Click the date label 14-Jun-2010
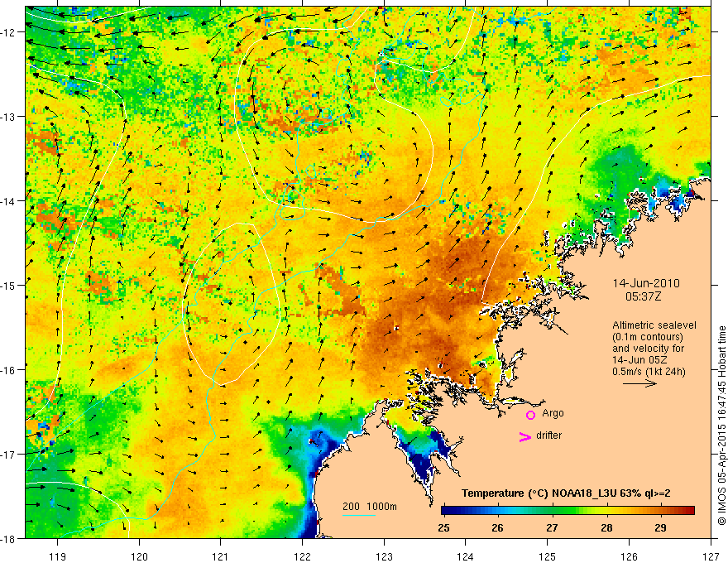The width and height of the screenshot is (728, 563). point(646,283)
